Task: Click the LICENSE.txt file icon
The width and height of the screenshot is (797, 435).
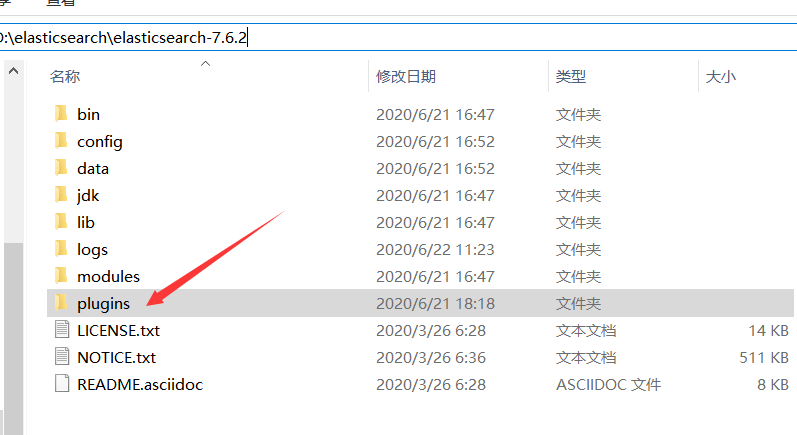Action: point(62,330)
